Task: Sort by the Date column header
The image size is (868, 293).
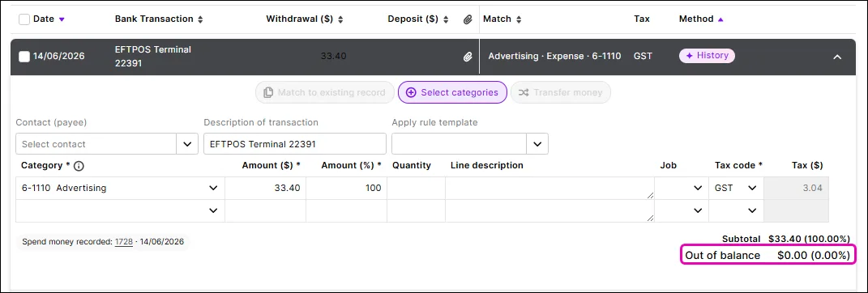Action: [49, 19]
